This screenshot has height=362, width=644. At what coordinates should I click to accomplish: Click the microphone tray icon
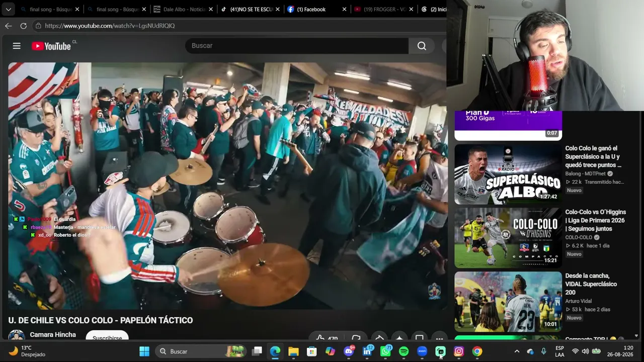point(544,351)
